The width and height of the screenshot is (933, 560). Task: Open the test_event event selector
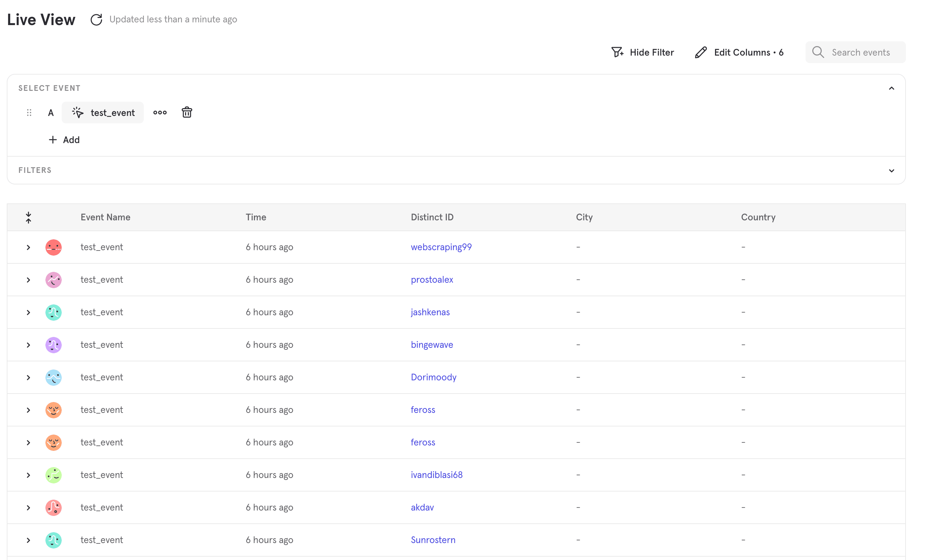(x=103, y=113)
